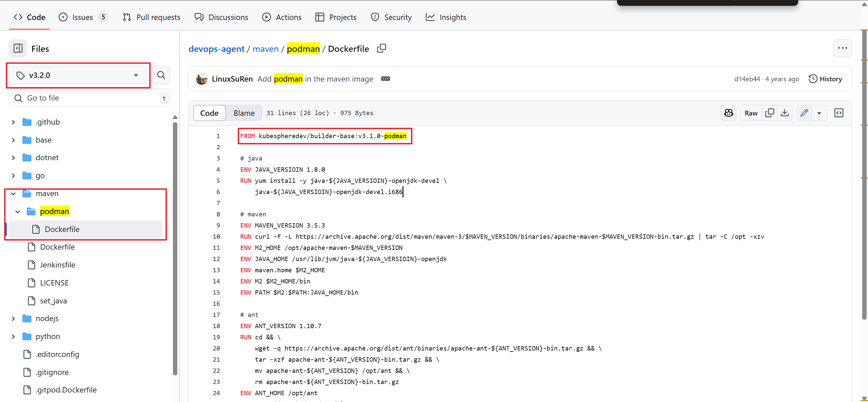868x402 pixels.
Task: Select line number 1
Action: pyautogui.click(x=218, y=136)
